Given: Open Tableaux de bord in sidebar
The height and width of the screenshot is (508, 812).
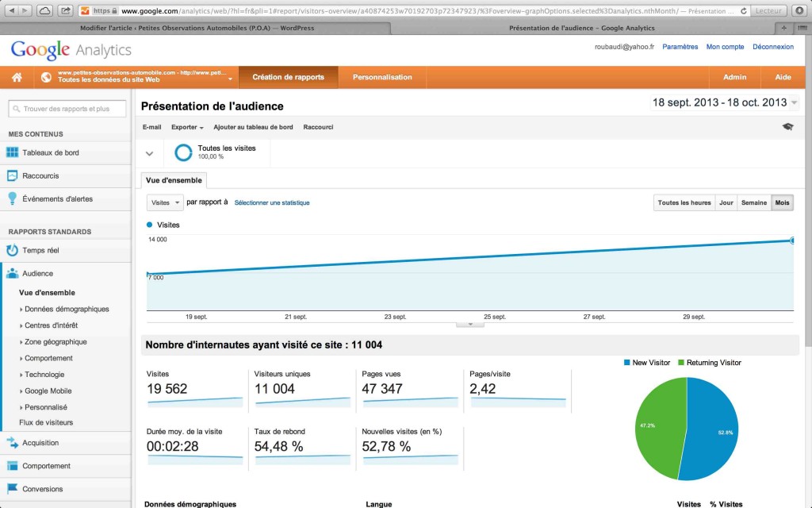Looking at the screenshot, I should pyautogui.click(x=51, y=152).
